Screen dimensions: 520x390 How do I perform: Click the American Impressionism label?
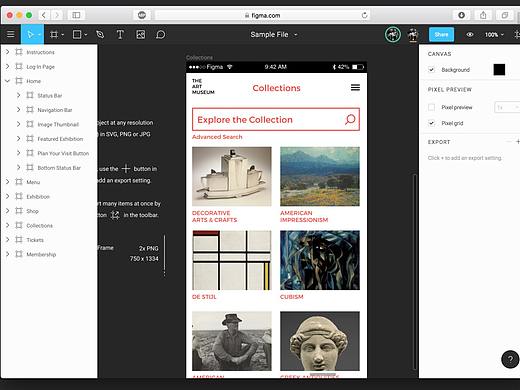[304, 216]
